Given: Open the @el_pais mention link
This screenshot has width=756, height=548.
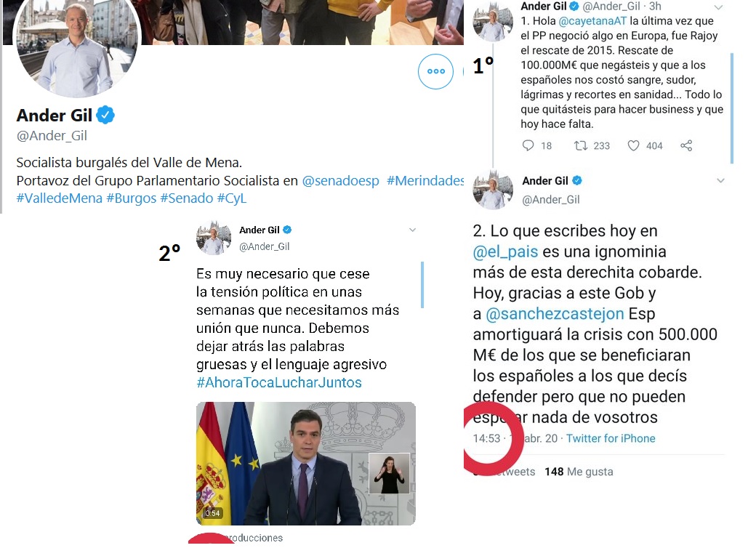Looking at the screenshot, I should tap(505, 251).
